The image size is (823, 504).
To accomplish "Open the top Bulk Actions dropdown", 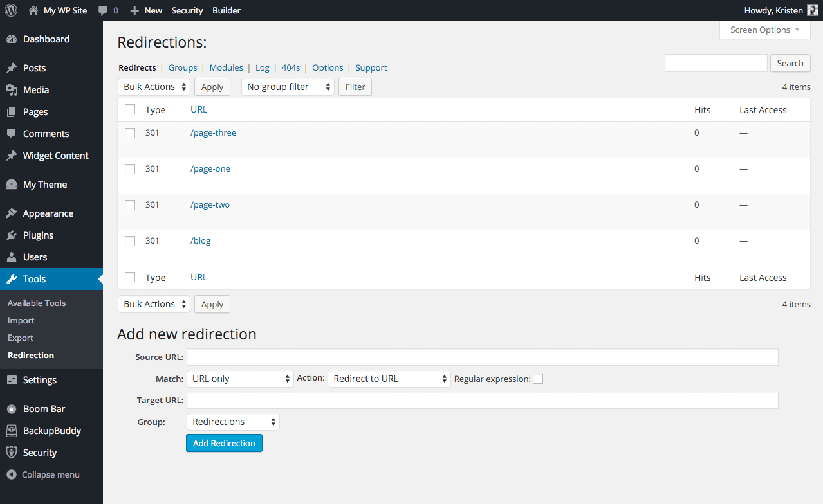I will 154,87.
